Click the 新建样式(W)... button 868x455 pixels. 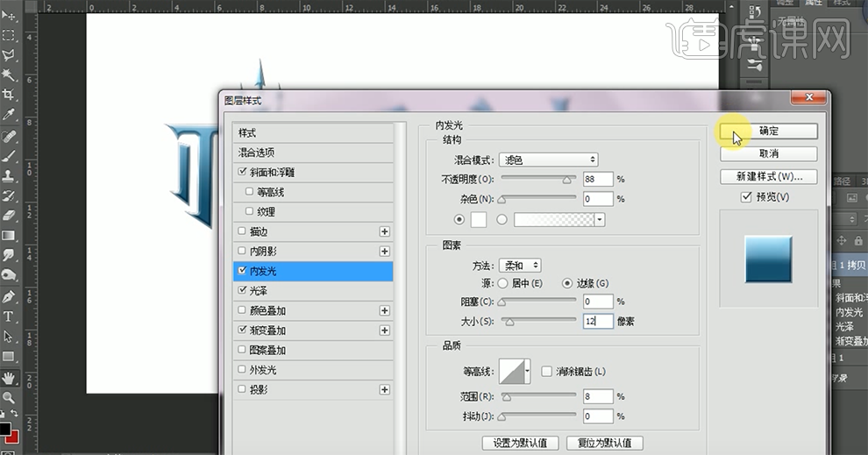point(768,176)
